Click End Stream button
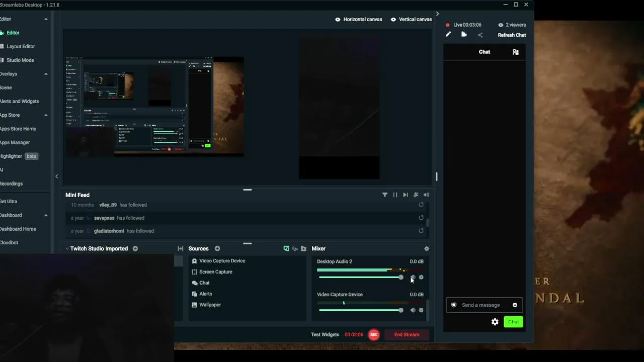The image size is (644, 362). pyautogui.click(x=407, y=335)
